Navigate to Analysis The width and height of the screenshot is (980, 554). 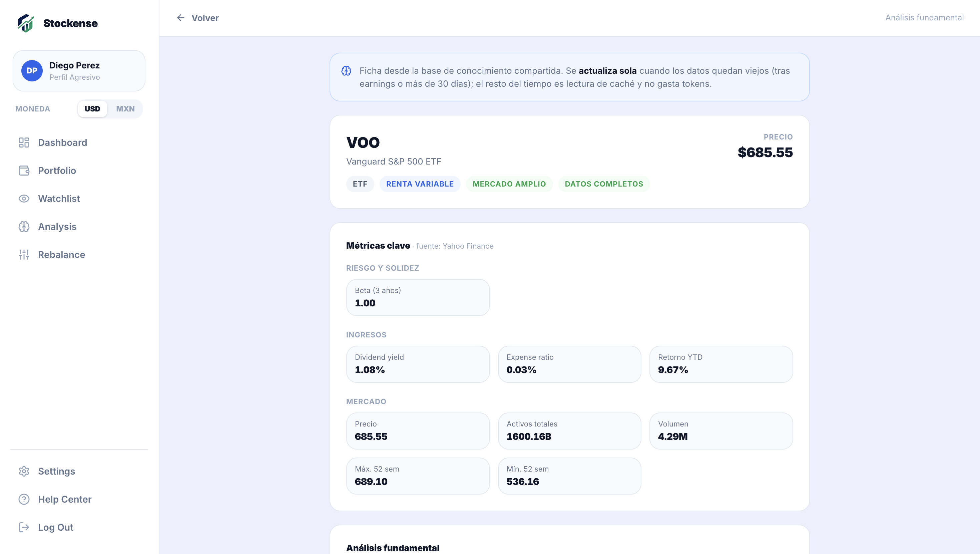pyautogui.click(x=79, y=227)
